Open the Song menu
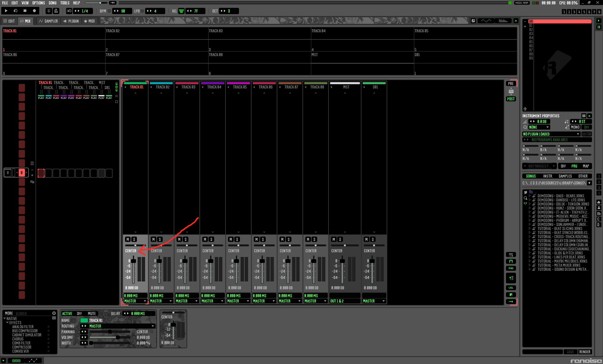 pos(52,3)
